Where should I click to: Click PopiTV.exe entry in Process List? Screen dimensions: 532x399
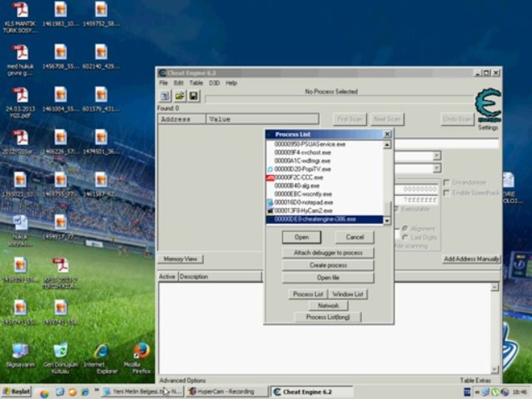(325, 169)
